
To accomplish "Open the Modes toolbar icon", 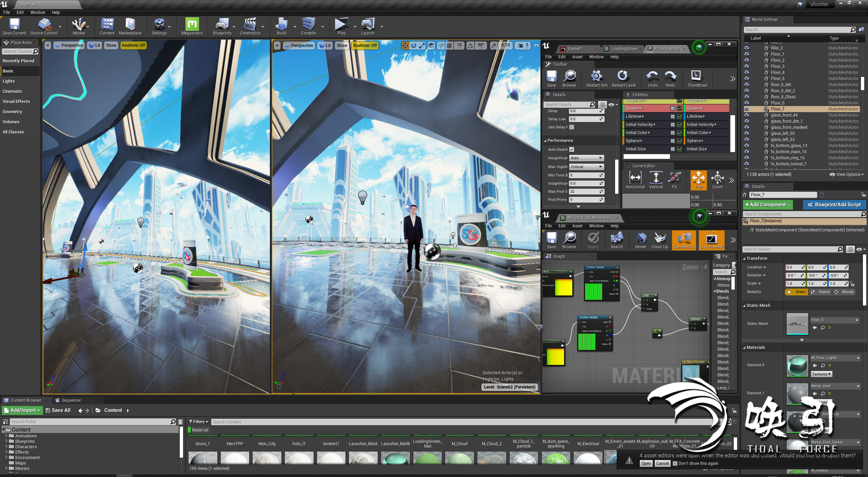I will [x=79, y=26].
